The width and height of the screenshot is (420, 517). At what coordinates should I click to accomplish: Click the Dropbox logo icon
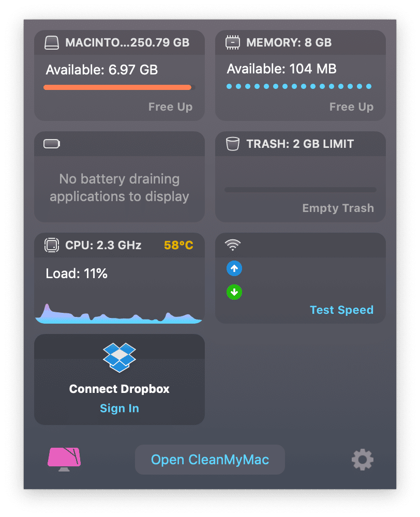(119, 357)
